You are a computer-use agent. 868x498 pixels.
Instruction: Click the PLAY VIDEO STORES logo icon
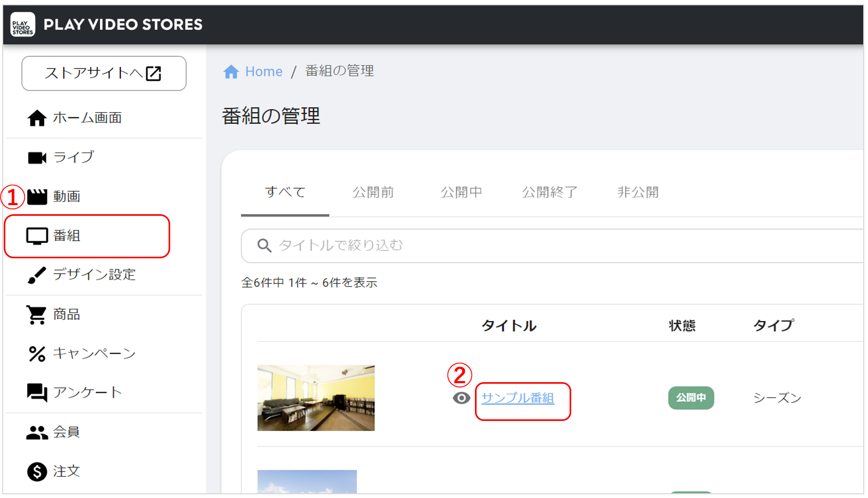point(23,24)
